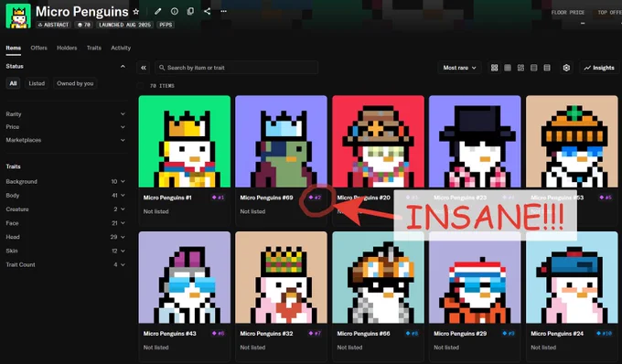Select the All status filter
Image resolution: width=622 pixels, height=364 pixels.
click(13, 83)
